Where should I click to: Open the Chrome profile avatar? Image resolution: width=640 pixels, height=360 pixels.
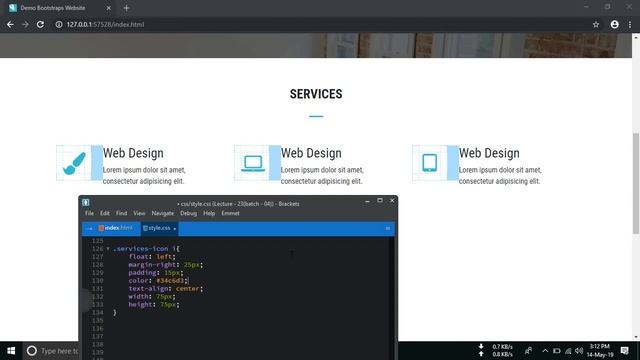coord(615,24)
